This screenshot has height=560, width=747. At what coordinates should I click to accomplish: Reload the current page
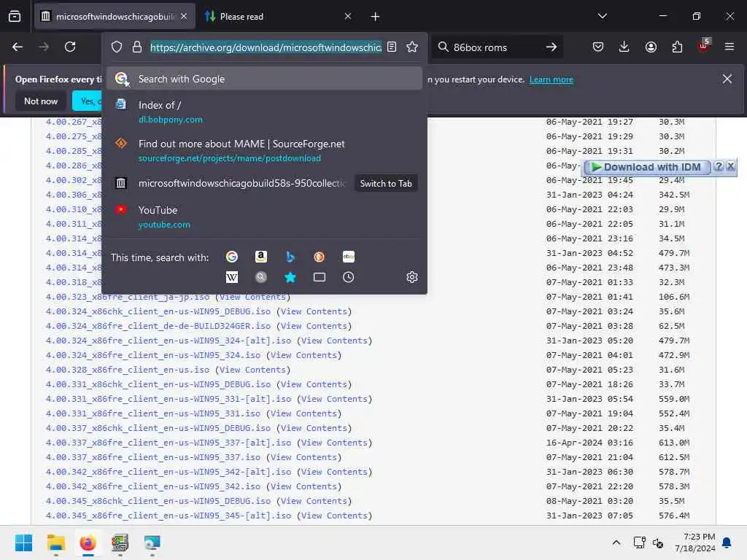click(x=70, y=47)
